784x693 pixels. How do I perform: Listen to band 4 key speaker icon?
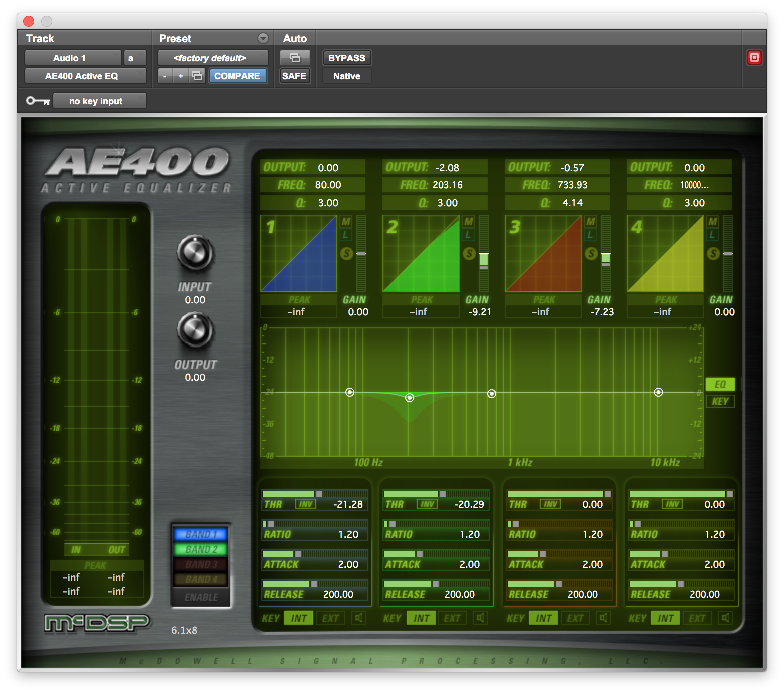(x=725, y=618)
